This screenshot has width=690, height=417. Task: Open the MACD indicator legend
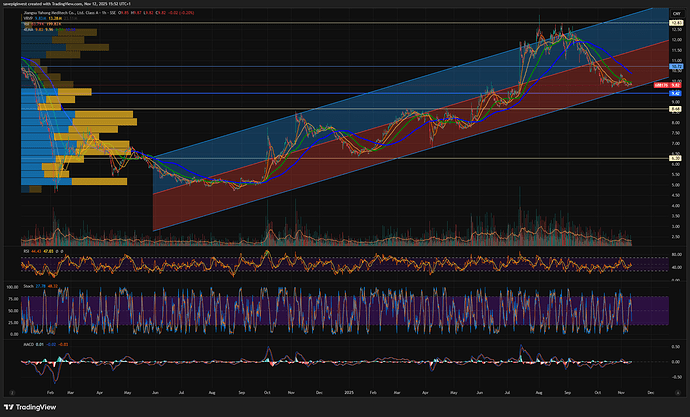pos(31,343)
